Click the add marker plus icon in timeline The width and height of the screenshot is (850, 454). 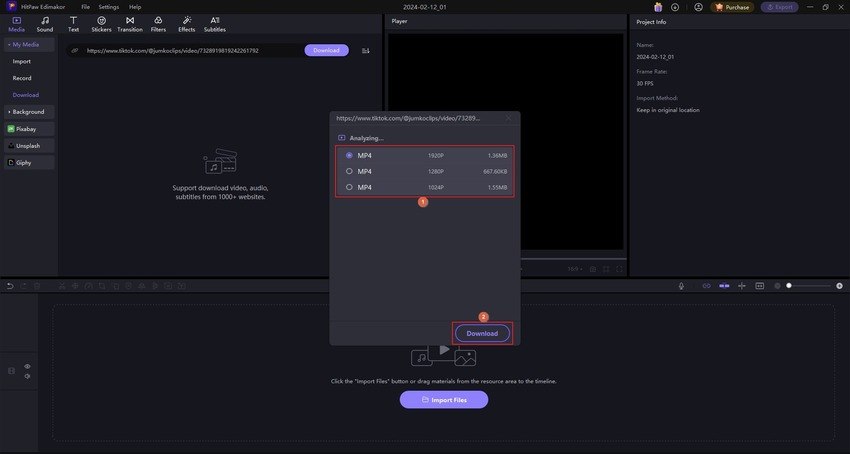742,286
